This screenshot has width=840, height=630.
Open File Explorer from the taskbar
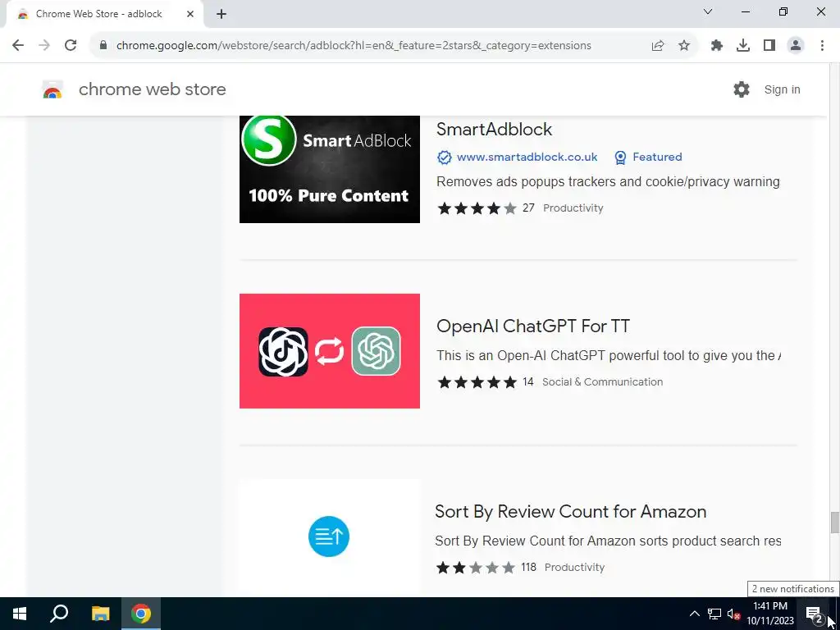100,614
